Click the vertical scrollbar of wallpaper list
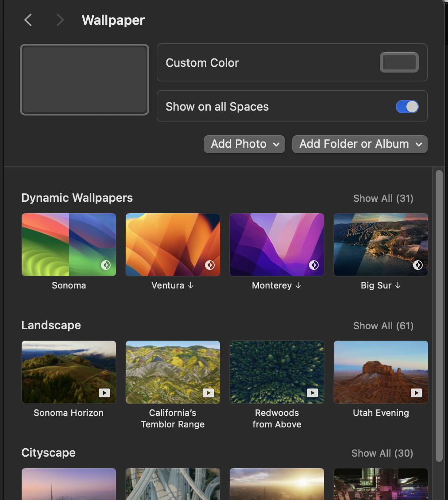 [x=439, y=315]
